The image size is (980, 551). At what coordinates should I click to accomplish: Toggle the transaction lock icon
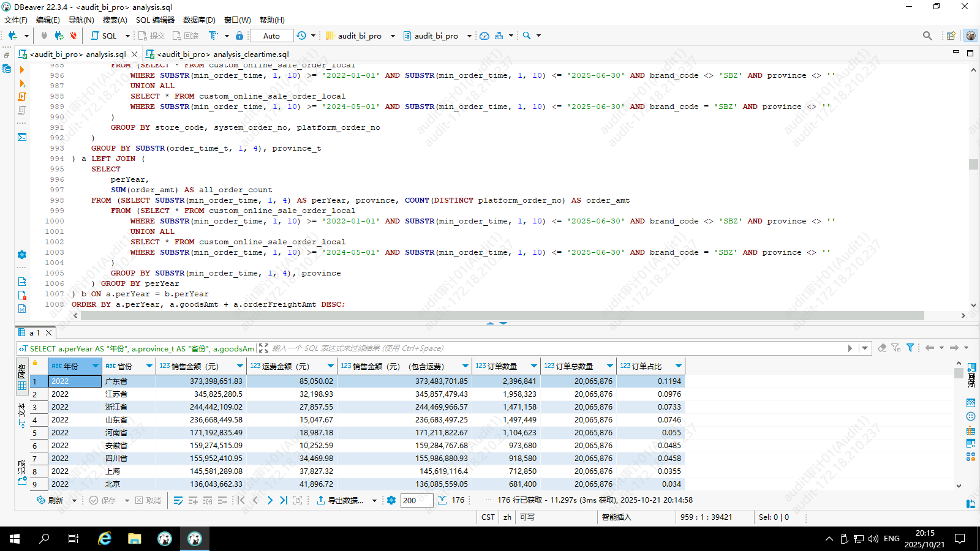[x=239, y=36]
